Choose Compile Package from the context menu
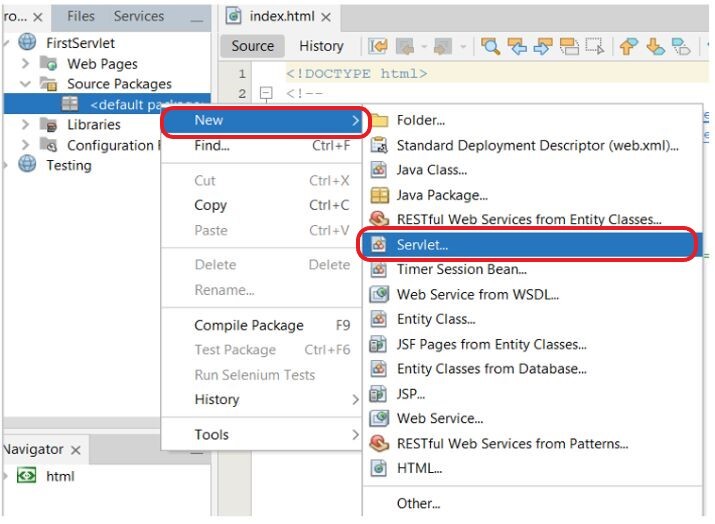 click(248, 325)
